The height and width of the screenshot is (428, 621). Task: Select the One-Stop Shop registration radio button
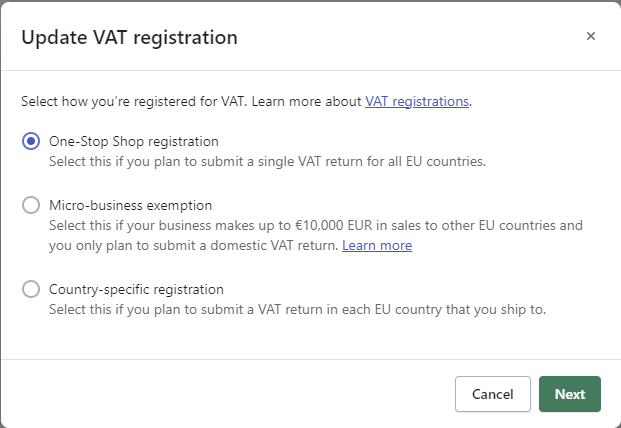[x=31, y=142]
